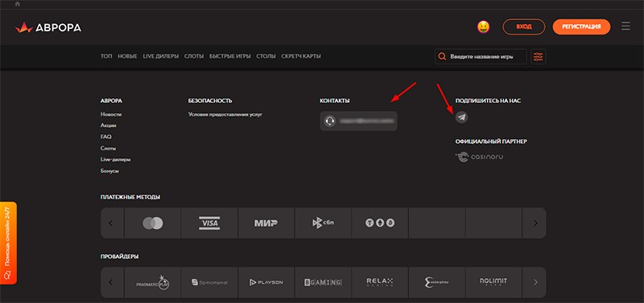Image resolution: width=644 pixels, height=303 pixels.
Task: Switch to the ТОП category
Action: (106, 56)
